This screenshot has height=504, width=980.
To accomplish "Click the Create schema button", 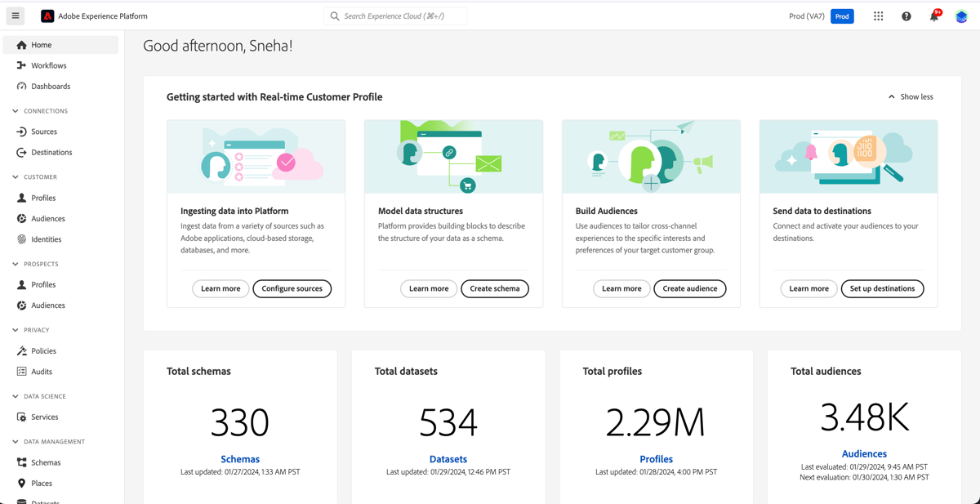I will tap(494, 288).
